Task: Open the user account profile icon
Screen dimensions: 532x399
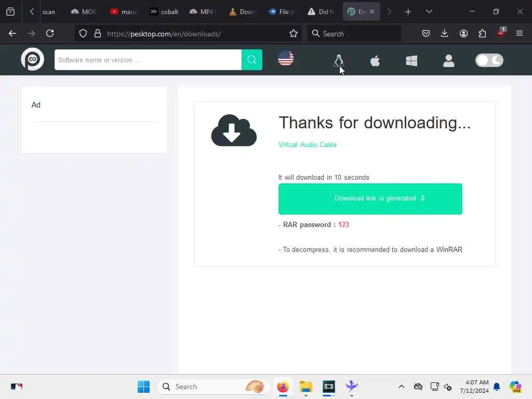Action: 448,61
